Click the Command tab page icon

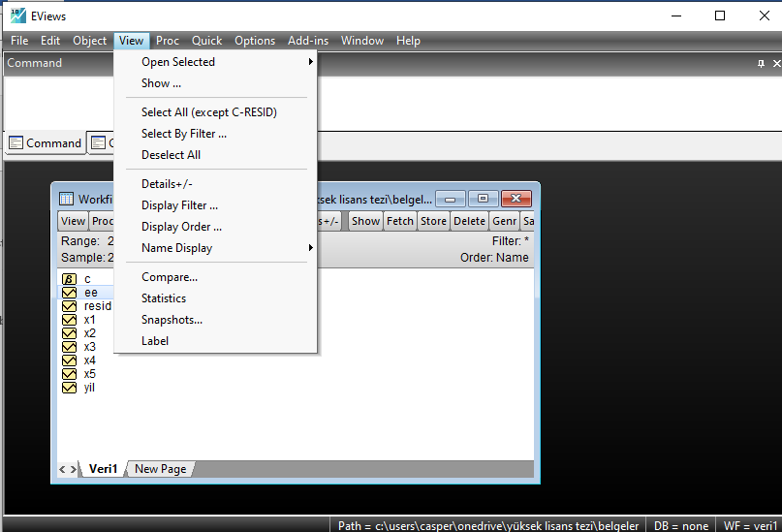[16, 143]
